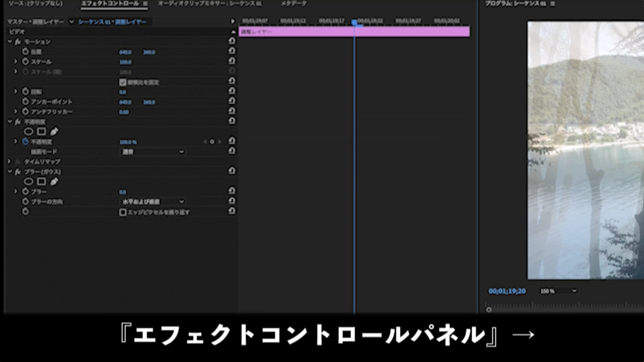Viewport: 644px width, 362px height.
Task: Go to previous 不透明度 keyframe
Action: pyautogui.click(x=205, y=141)
